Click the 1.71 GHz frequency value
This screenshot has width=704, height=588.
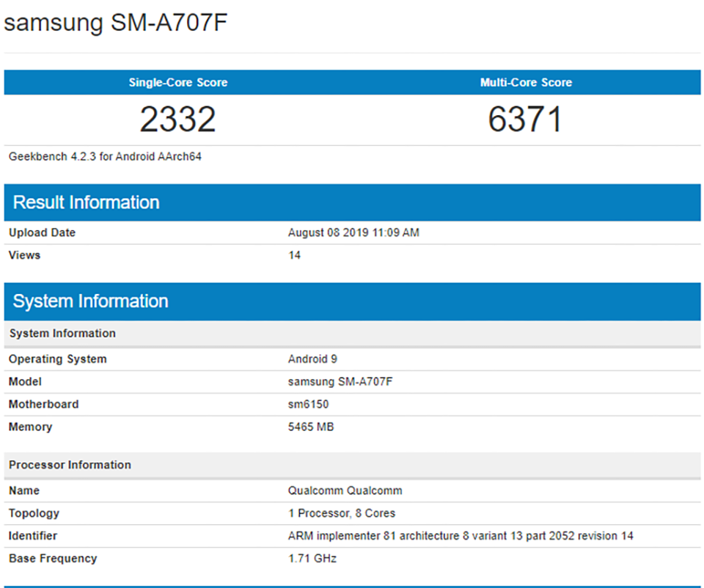312,559
